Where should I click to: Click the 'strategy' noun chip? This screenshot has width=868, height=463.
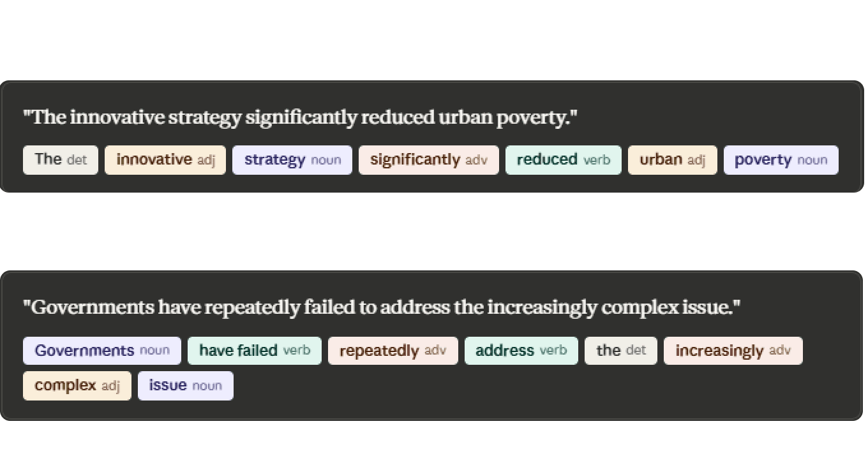(x=292, y=159)
